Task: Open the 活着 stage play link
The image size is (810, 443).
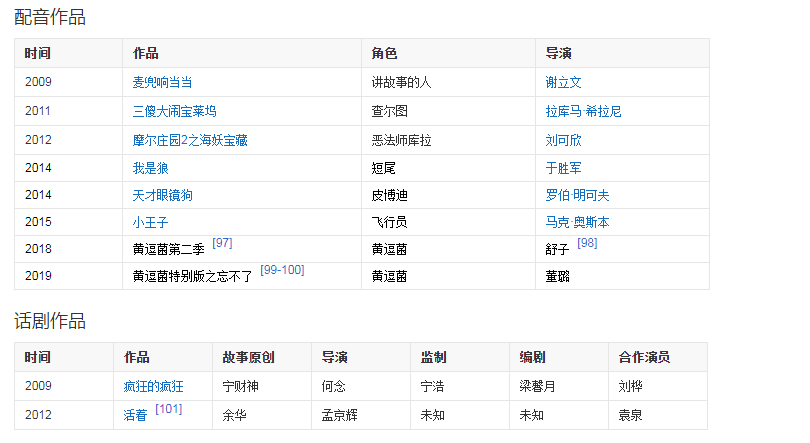Action: click(x=135, y=415)
